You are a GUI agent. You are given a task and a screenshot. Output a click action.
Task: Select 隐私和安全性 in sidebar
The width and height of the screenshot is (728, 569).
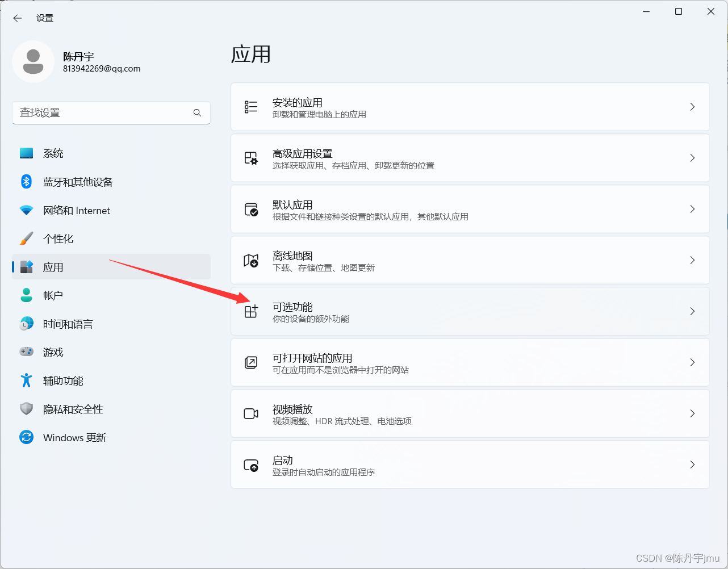coord(111,409)
